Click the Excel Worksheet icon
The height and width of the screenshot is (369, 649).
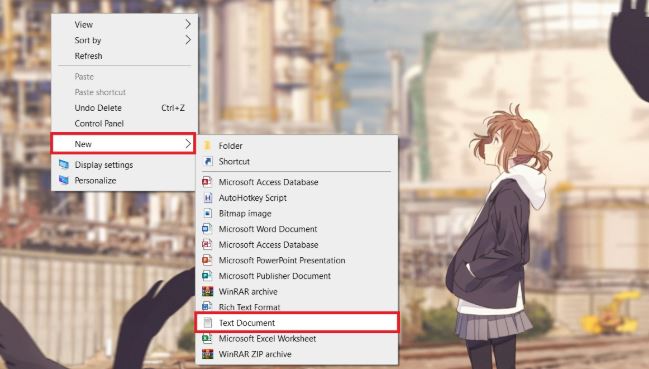[x=207, y=338]
